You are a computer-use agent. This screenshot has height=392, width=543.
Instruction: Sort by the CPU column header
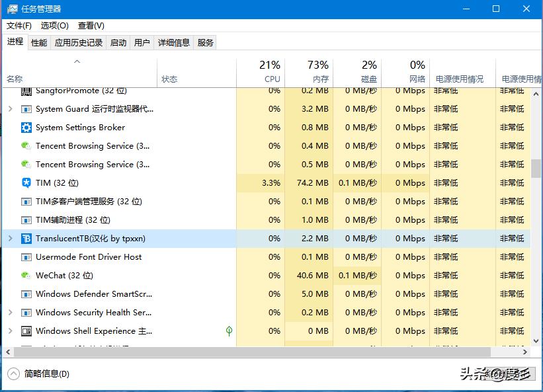pyautogui.click(x=261, y=73)
